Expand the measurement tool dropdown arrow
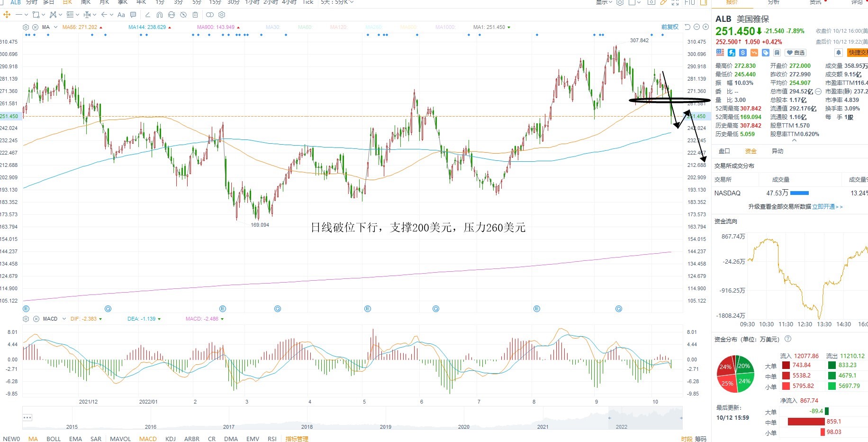The height and width of the screenshot is (442, 868). click(x=95, y=15)
